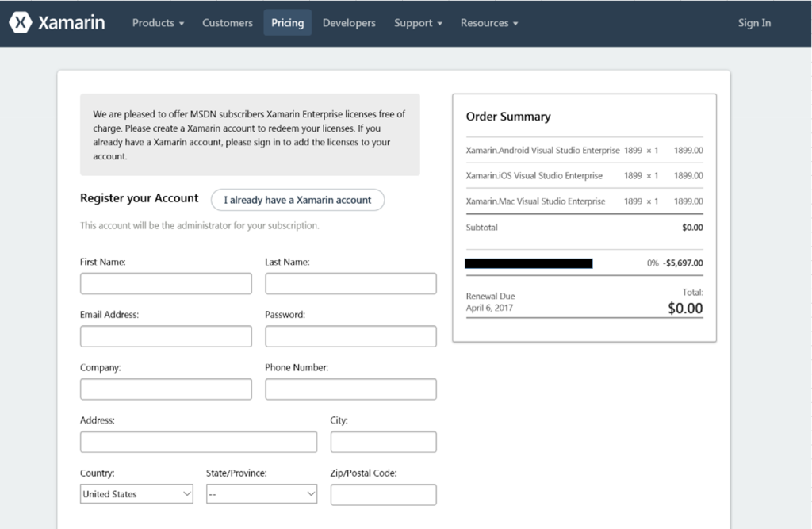Click the total amount $0.00
This screenshot has width=812, height=529.
(x=685, y=309)
